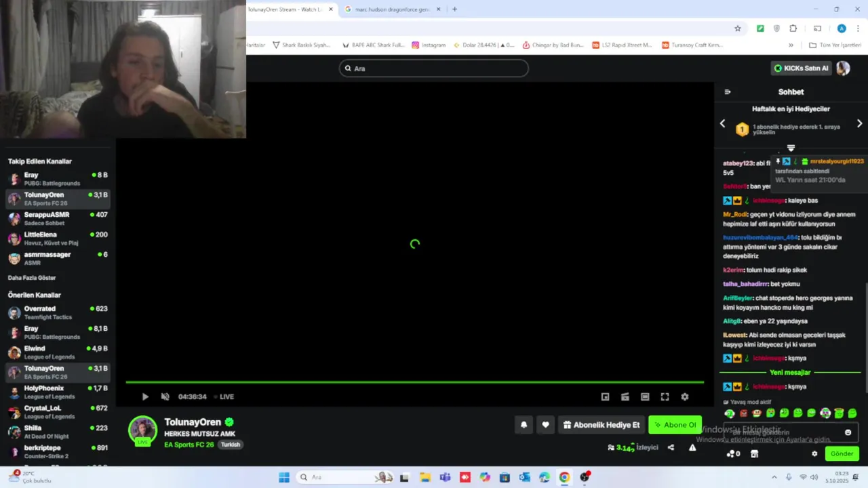This screenshot has height=488, width=868.
Task: Open video player settings gear
Action: coord(685,396)
